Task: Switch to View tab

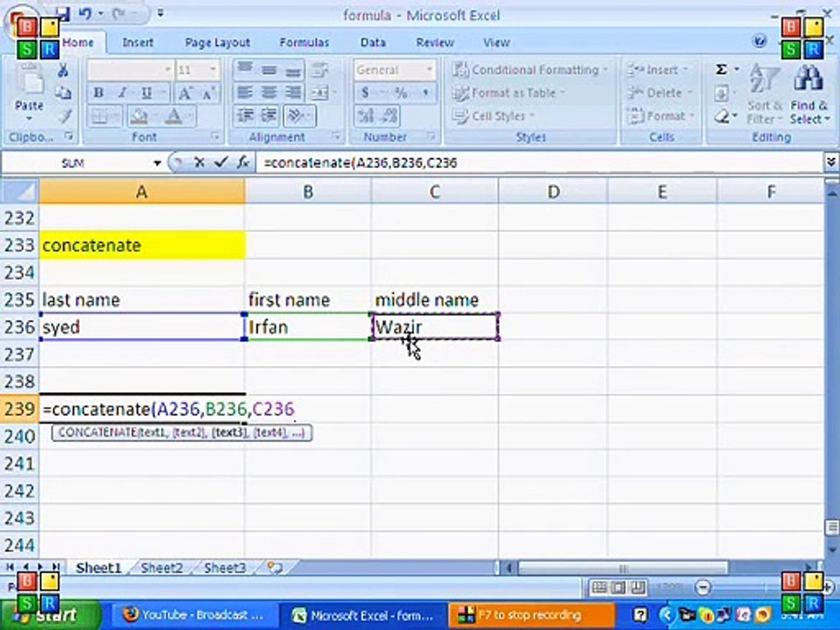Action: 497,42
